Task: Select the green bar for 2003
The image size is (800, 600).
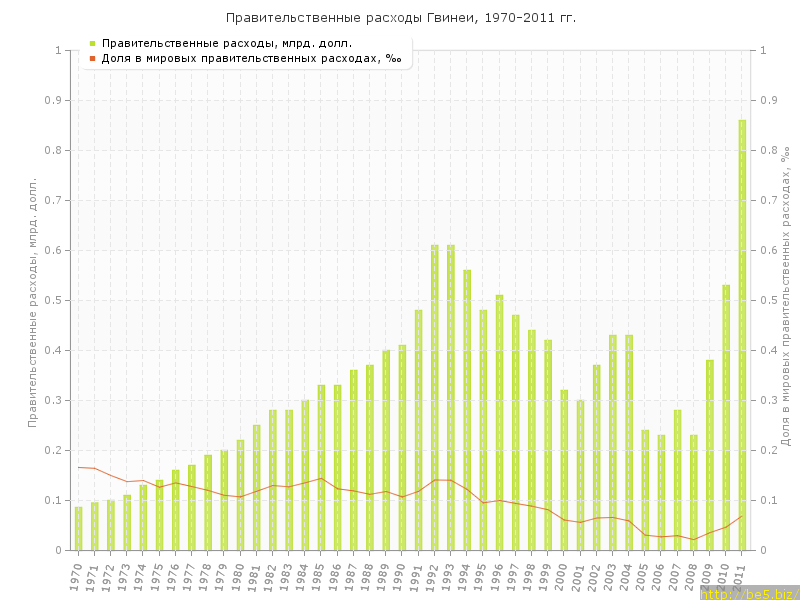Action: (x=613, y=442)
